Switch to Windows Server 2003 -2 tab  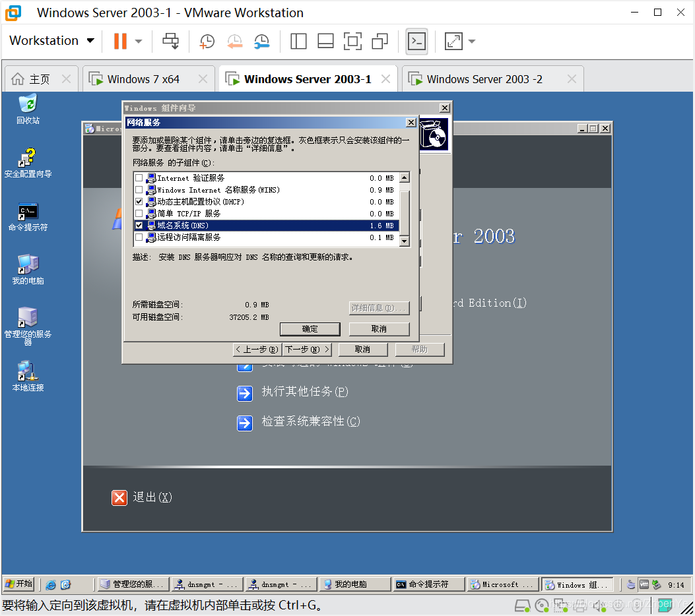[484, 79]
